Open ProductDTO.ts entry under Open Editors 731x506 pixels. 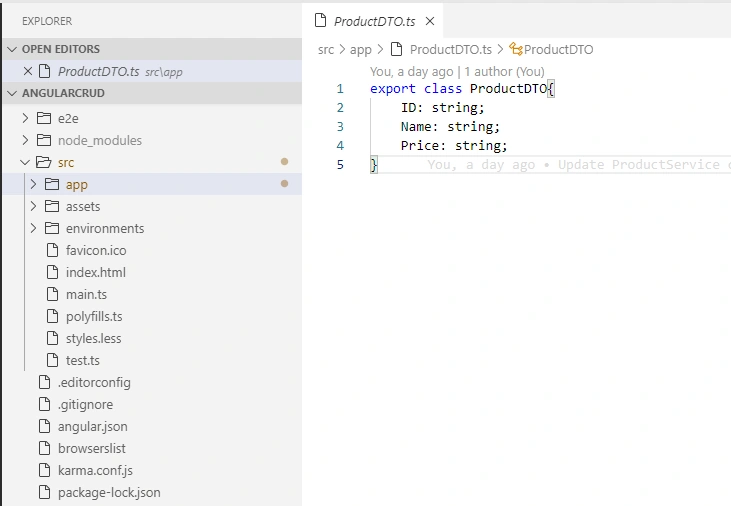point(152,71)
